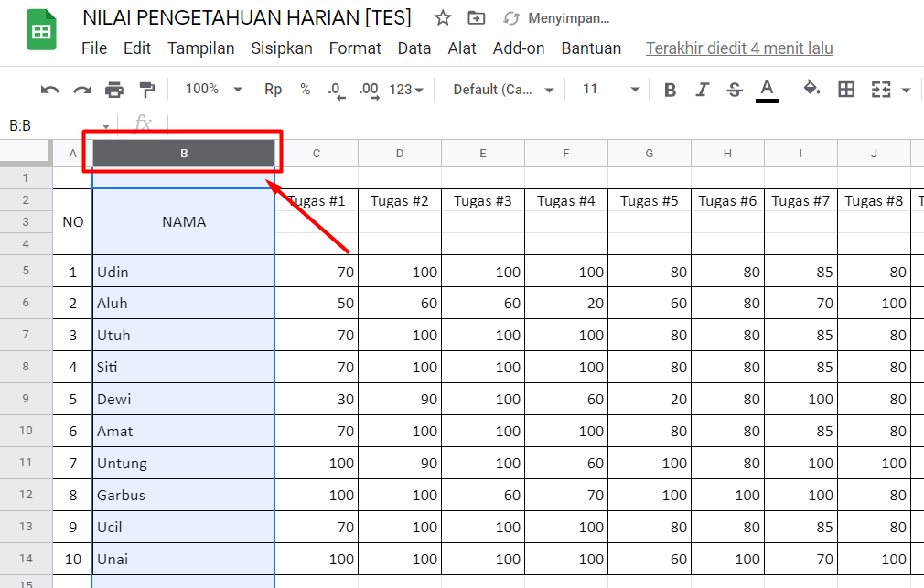Open the Data menu
Image resolution: width=924 pixels, height=588 pixels.
pyautogui.click(x=414, y=48)
